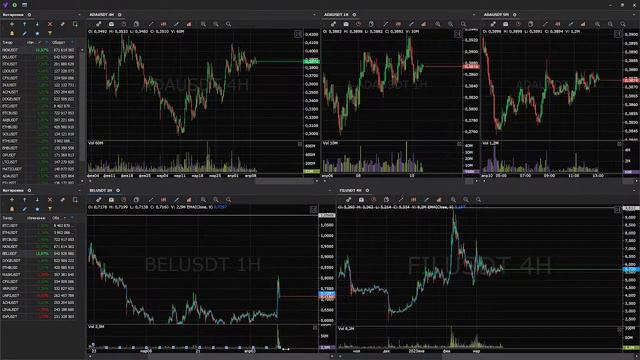Click the blue pencil edit icon in top watchlist
640x360 pixels.
tap(24, 33)
